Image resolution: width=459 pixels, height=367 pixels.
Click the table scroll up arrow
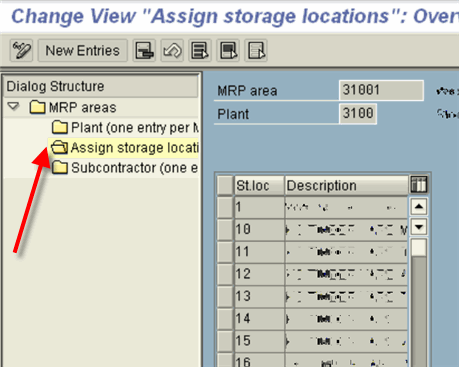pyautogui.click(x=419, y=207)
